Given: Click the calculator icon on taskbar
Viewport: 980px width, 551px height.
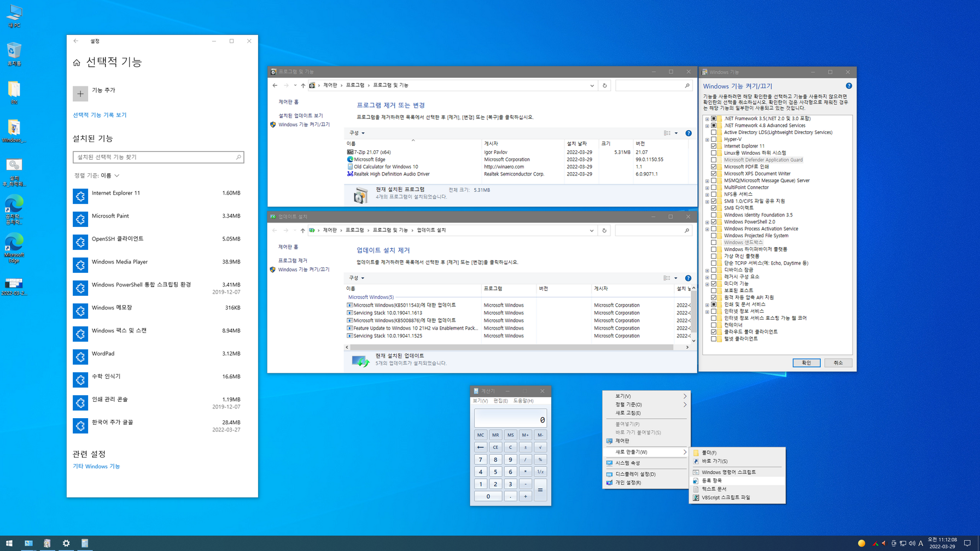Looking at the screenshot, I should tap(85, 543).
